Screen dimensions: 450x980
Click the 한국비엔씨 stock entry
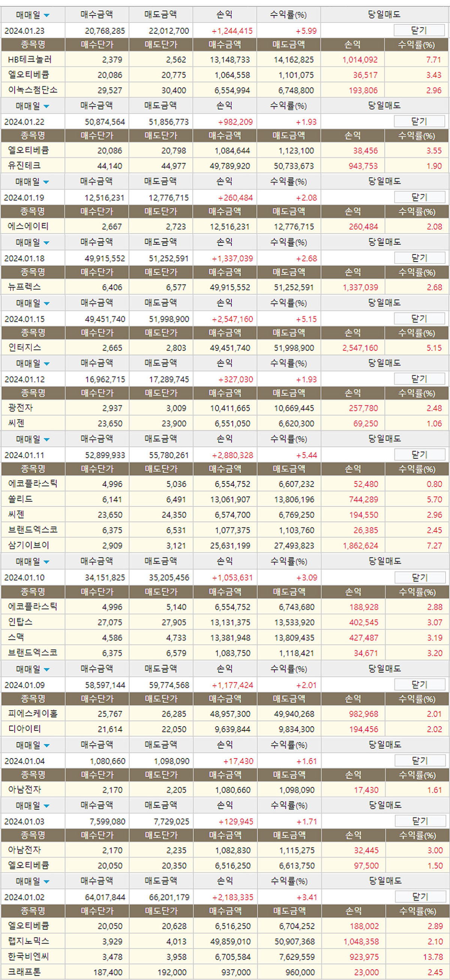pyautogui.click(x=28, y=956)
